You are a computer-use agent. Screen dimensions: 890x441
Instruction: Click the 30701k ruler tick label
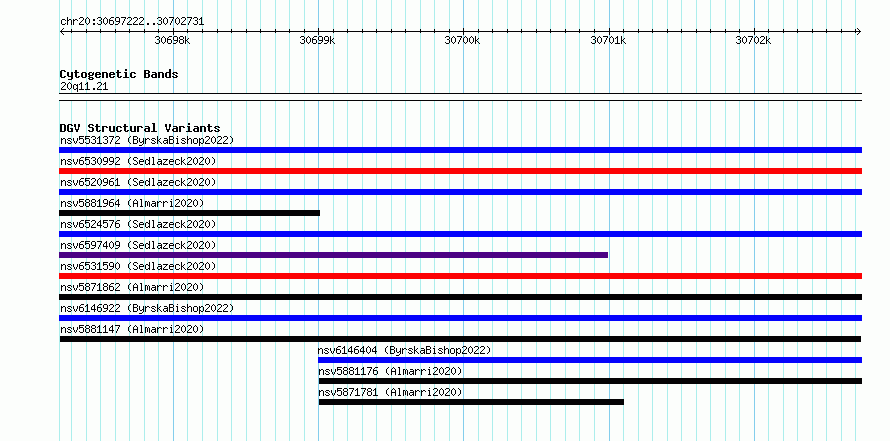pos(608,40)
